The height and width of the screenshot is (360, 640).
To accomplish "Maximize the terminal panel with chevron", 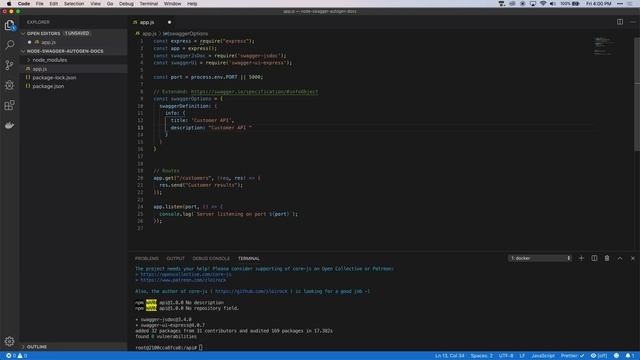I will pos(620,258).
